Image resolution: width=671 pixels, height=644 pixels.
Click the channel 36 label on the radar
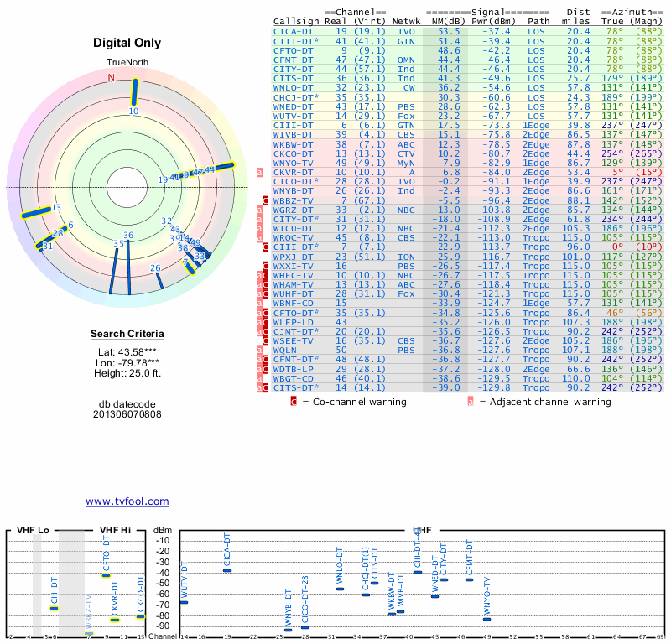point(128,236)
